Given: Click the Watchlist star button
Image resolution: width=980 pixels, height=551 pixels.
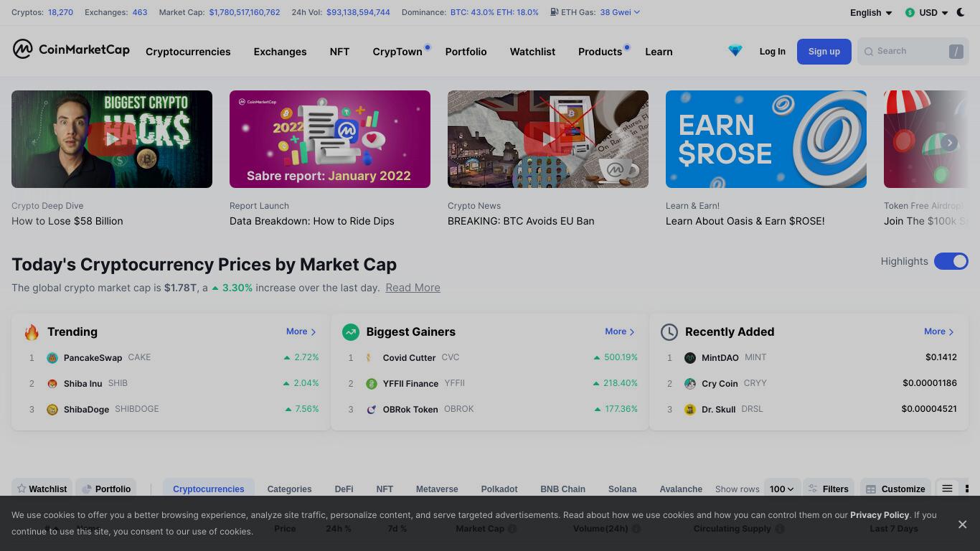Looking at the screenshot, I should [x=42, y=489].
